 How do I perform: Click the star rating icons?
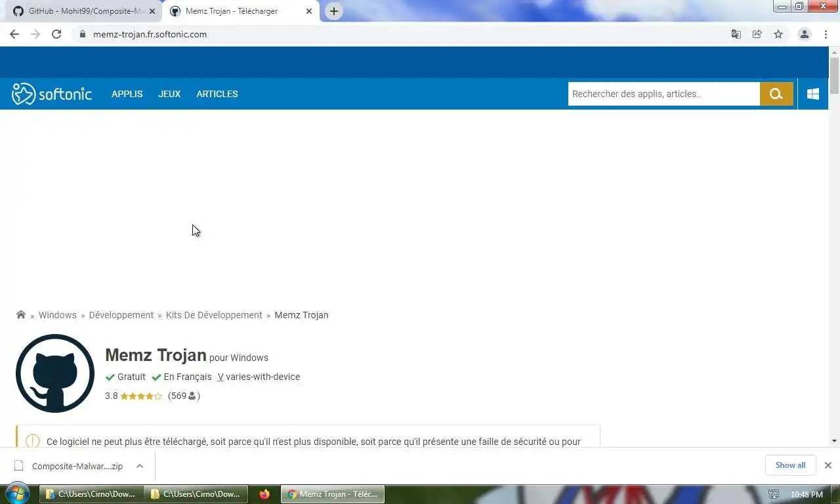(x=141, y=396)
